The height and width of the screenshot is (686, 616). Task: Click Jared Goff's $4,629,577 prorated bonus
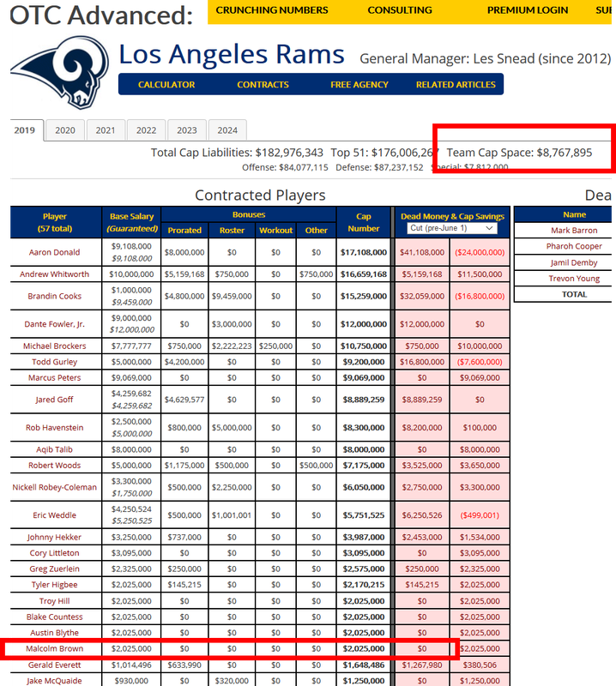click(x=184, y=400)
